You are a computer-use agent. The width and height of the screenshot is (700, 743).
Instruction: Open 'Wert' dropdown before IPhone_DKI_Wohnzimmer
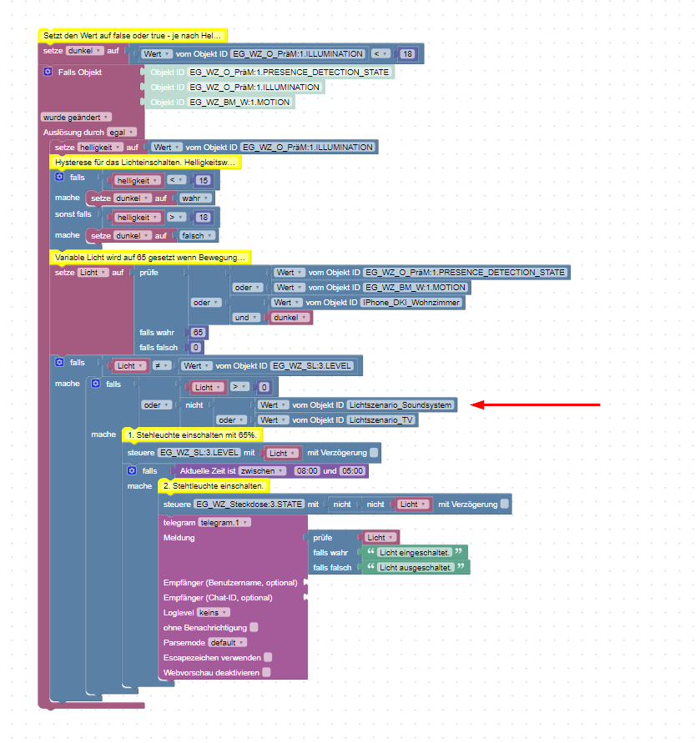click(x=286, y=303)
